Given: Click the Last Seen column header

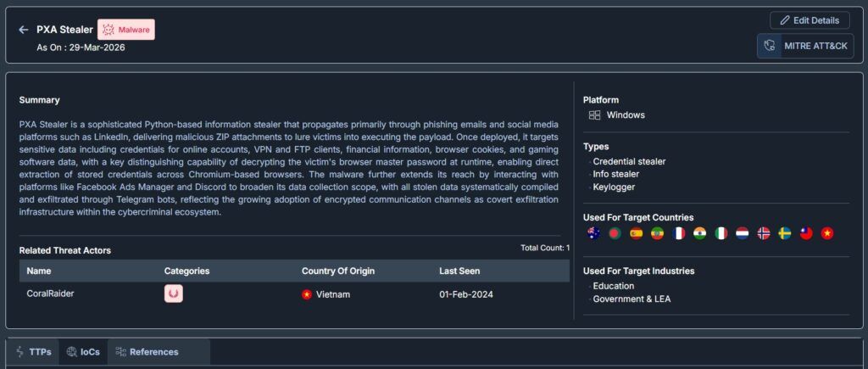Looking at the screenshot, I should [x=459, y=271].
